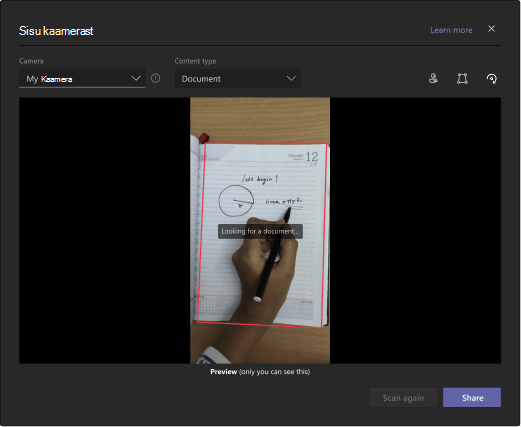Click the hand-holding-object icon in toolbar
521x427 pixels.
[433, 79]
